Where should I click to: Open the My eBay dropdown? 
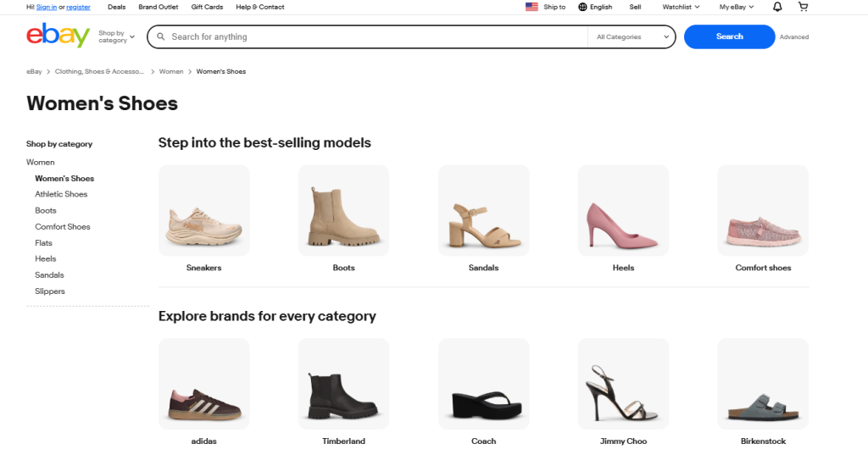coord(736,7)
